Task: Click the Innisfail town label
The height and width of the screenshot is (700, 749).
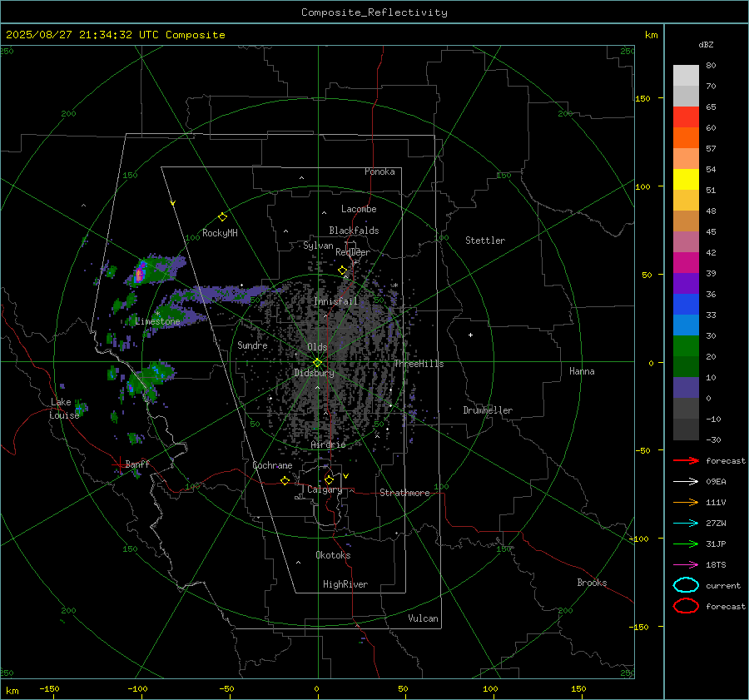Action: (335, 301)
